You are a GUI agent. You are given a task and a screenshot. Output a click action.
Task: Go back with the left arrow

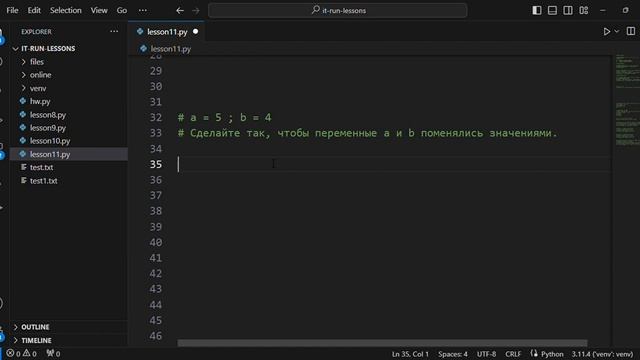point(180,11)
